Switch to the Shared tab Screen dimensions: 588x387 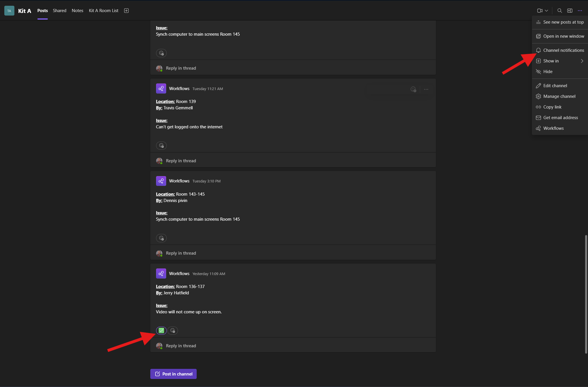59,11
